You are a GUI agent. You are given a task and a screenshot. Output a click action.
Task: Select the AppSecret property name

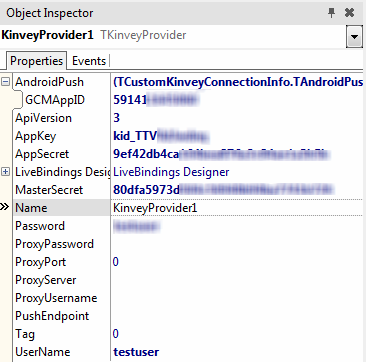coord(42,154)
